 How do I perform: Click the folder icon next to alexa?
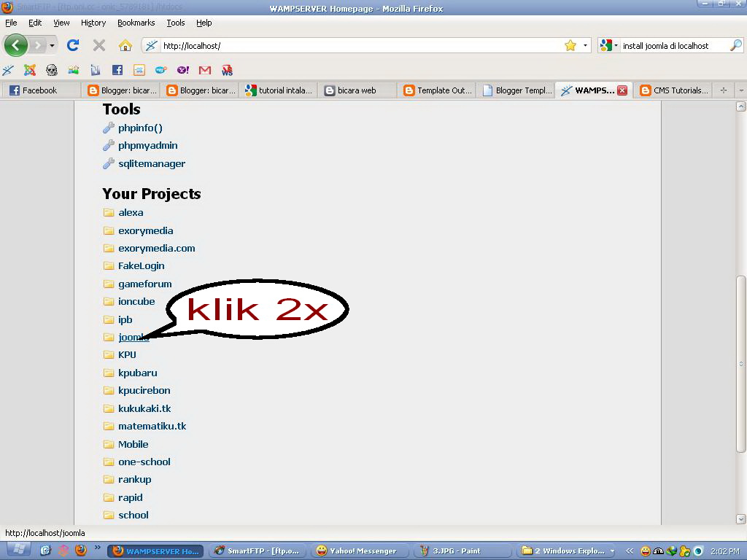[x=109, y=212]
